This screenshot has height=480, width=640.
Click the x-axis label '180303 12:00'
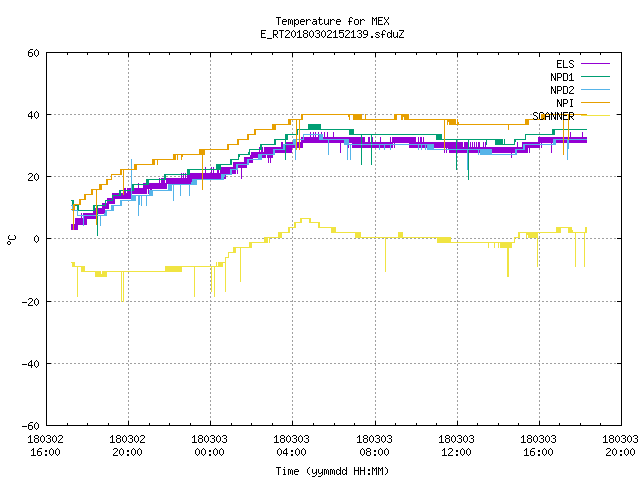coord(456,446)
